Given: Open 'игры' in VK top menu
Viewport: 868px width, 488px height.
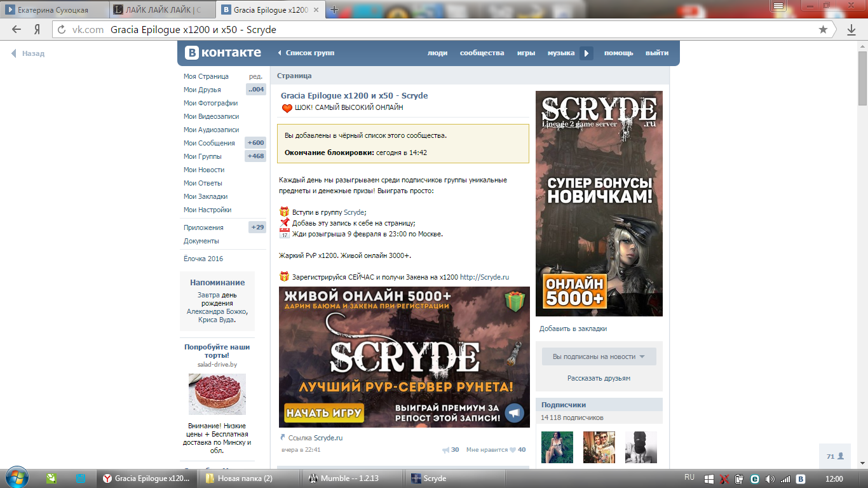Looking at the screenshot, I should 526,53.
